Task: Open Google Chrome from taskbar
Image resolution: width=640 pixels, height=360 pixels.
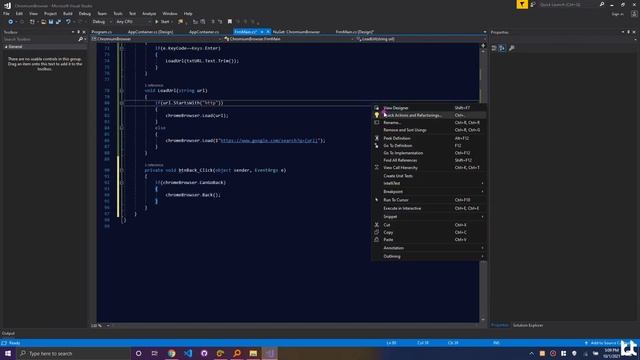Action: [x=171, y=353]
